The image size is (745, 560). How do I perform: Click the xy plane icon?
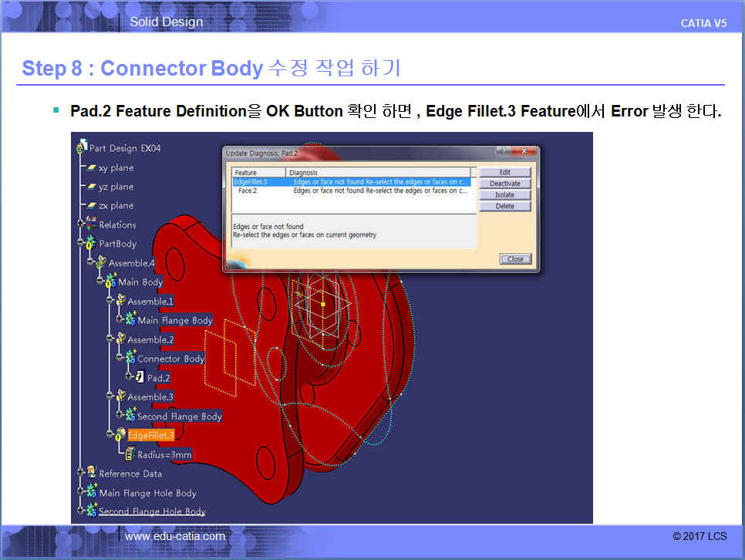(x=91, y=167)
